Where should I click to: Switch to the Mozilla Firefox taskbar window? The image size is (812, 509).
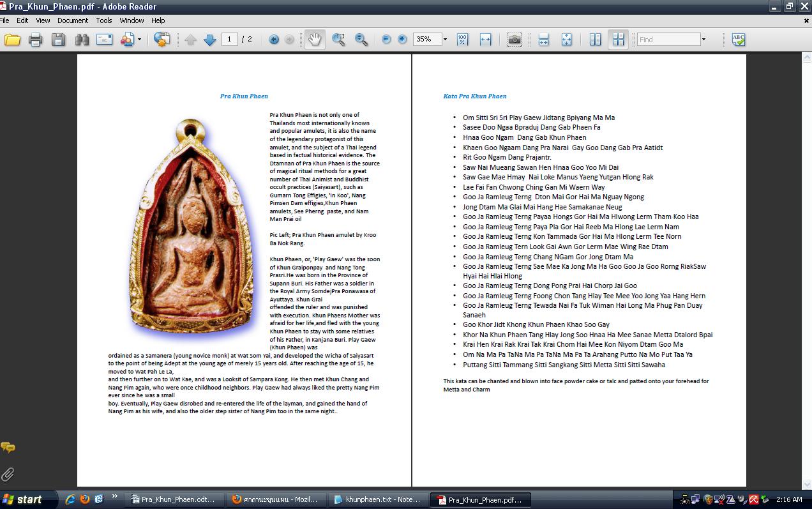tap(276, 500)
